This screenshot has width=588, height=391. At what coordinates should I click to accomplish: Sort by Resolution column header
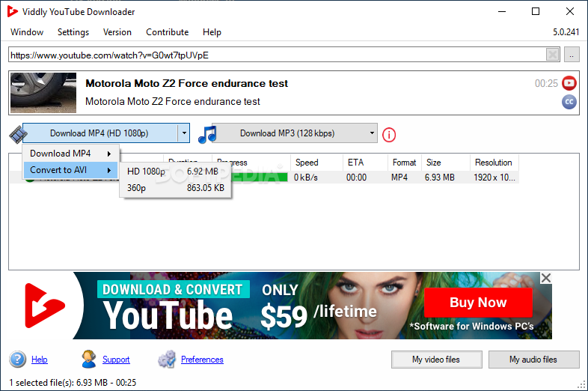click(x=494, y=163)
